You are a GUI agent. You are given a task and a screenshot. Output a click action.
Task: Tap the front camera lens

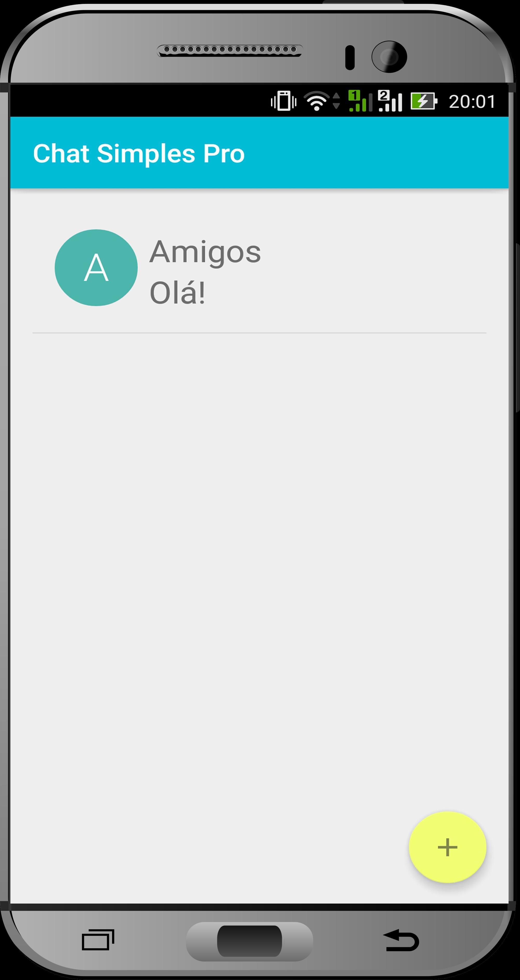(x=389, y=57)
